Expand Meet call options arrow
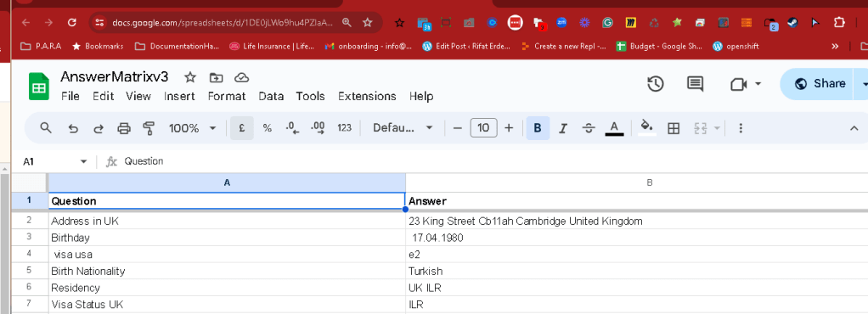The height and width of the screenshot is (314, 868). coord(758,84)
